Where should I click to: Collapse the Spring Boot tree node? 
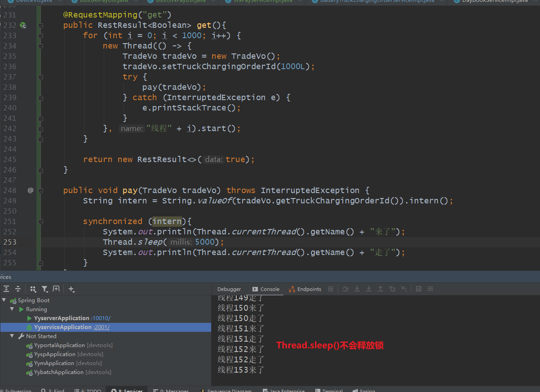[4, 300]
